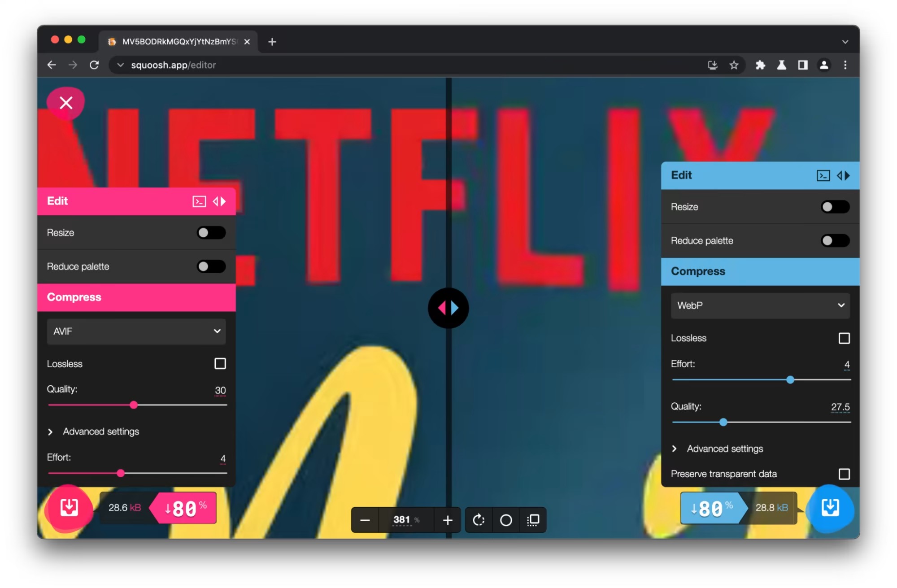Click the AVIF Quality value 30
This screenshot has width=897, height=588.
(220, 390)
